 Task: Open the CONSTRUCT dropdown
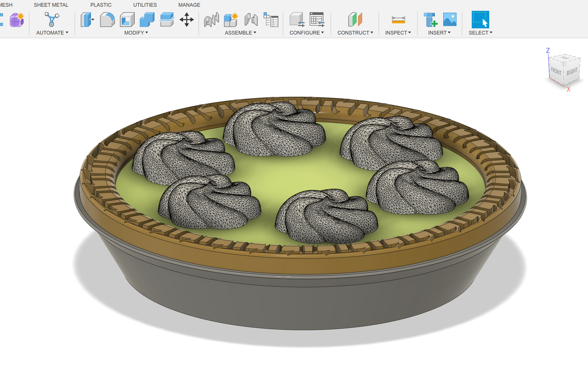[x=355, y=33]
